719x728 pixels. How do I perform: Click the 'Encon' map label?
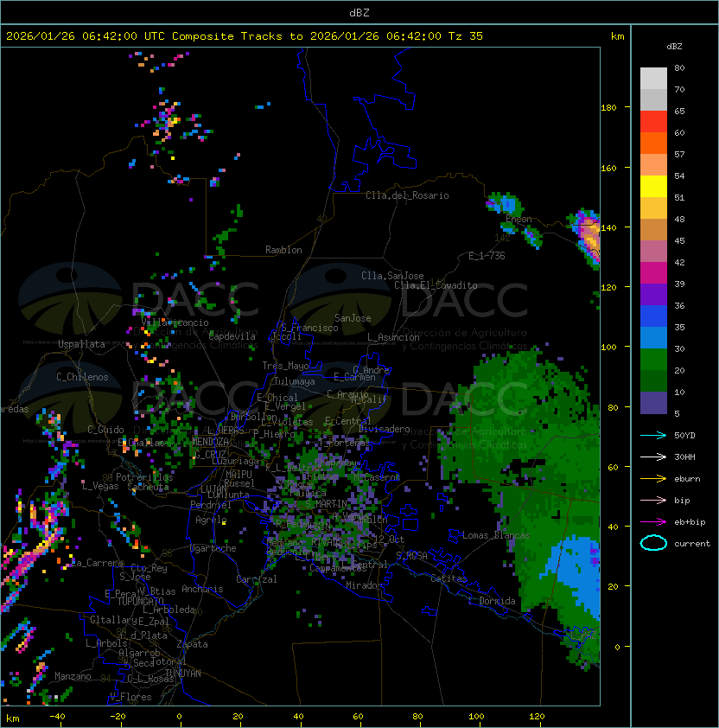519,219
